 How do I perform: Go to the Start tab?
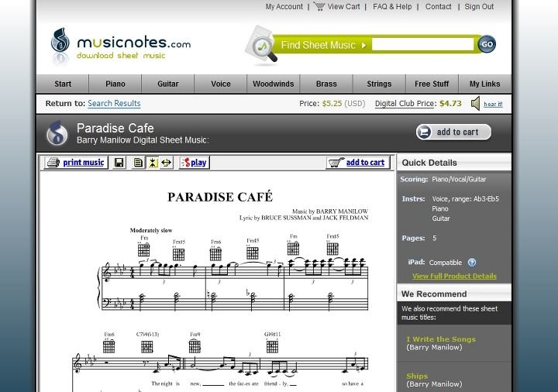63,84
